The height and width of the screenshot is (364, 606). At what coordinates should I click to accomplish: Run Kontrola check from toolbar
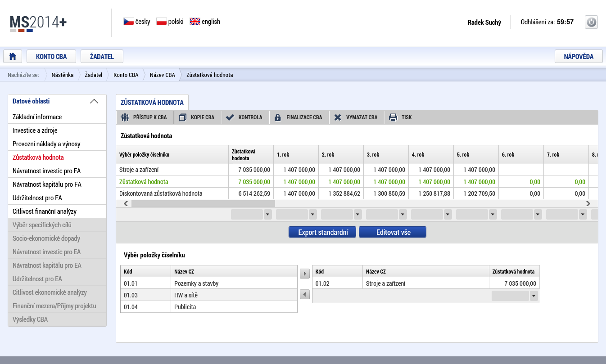pyautogui.click(x=245, y=117)
